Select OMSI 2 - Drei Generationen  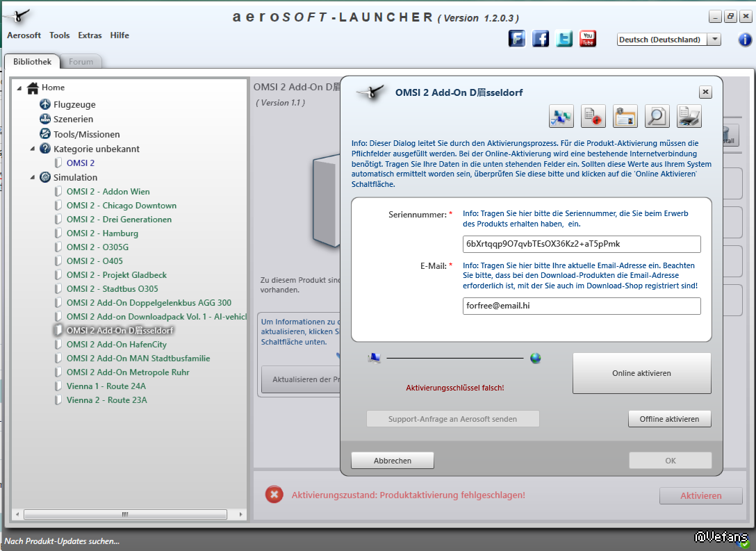[119, 220]
